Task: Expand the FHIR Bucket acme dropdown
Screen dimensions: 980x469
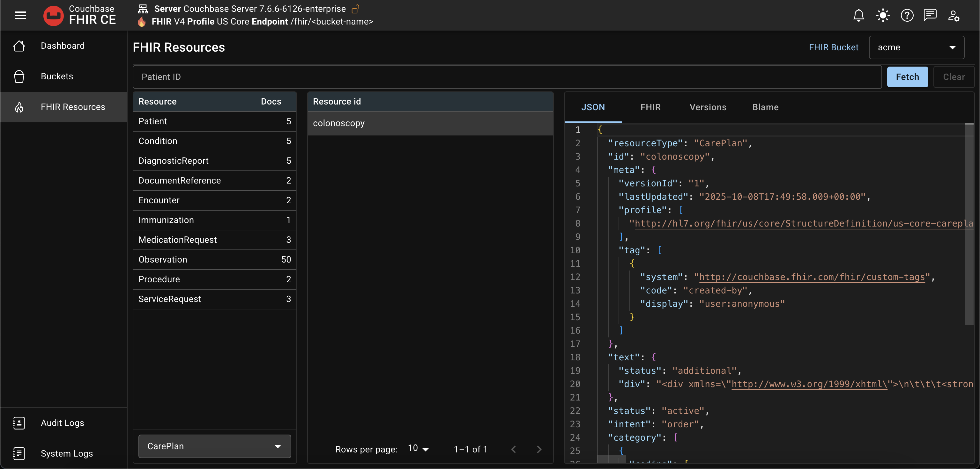Action: (916, 47)
